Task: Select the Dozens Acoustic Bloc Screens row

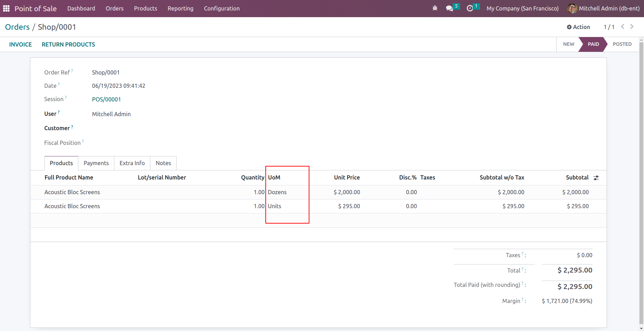Action: 72,192
